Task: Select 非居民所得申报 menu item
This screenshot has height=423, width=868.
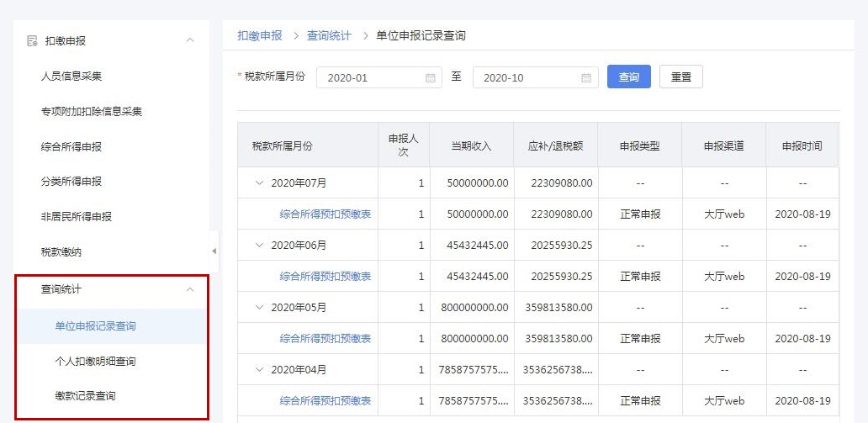Action: point(77,216)
